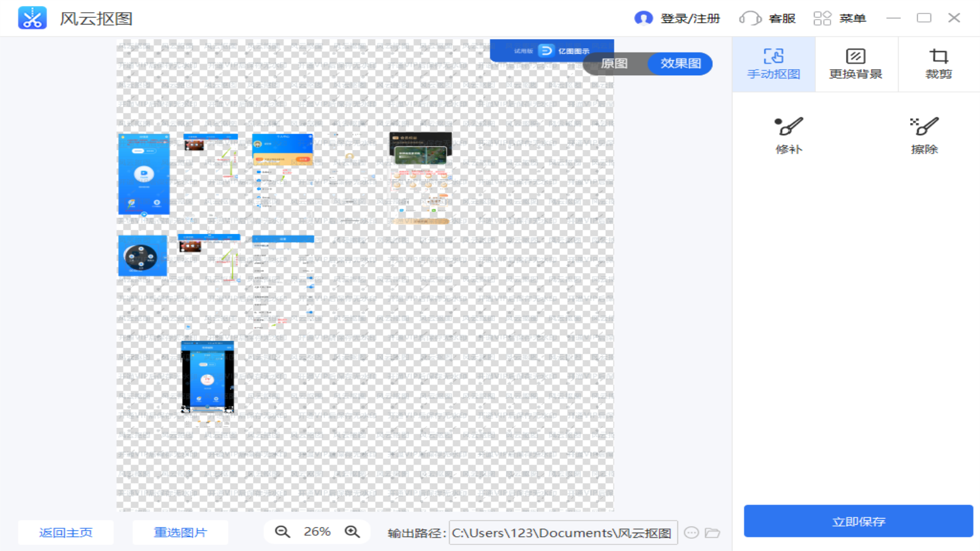
Task: Select the 擦除 erase tool
Action: [924, 135]
